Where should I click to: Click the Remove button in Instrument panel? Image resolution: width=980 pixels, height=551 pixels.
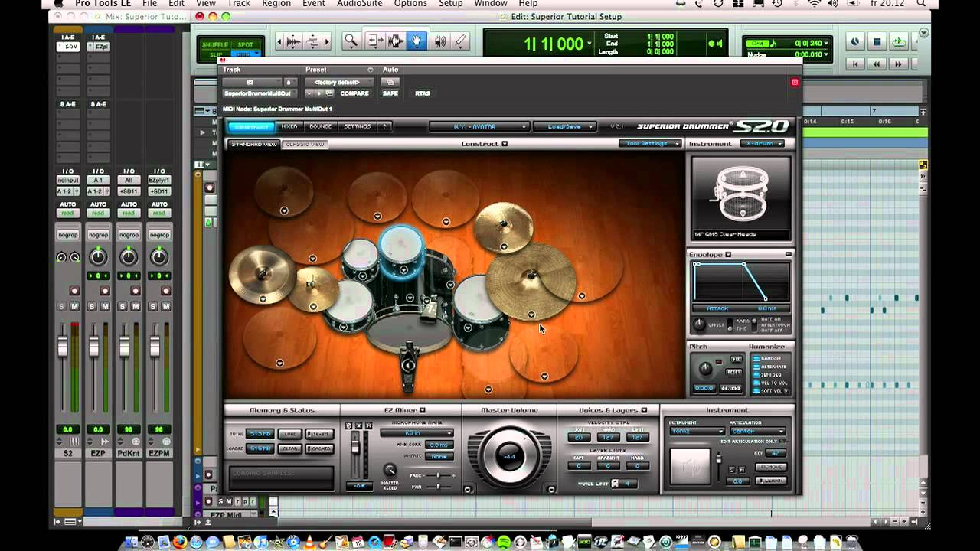coord(770,467)
